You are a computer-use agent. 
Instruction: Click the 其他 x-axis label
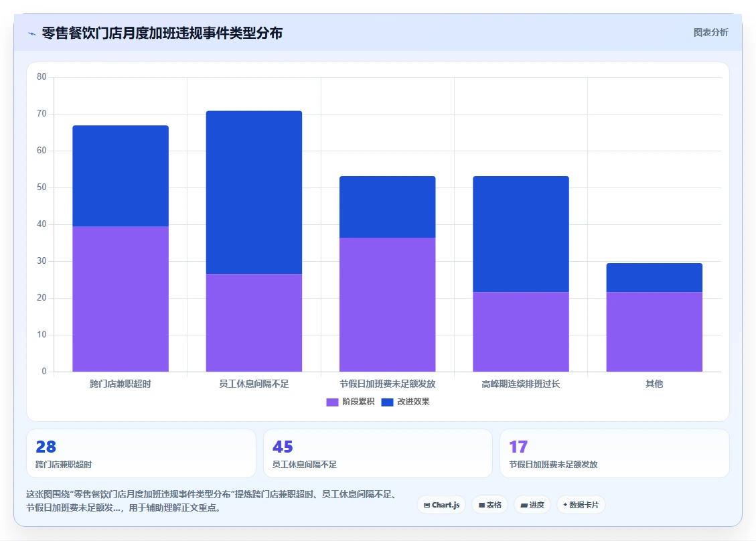[x=654, y=384]
